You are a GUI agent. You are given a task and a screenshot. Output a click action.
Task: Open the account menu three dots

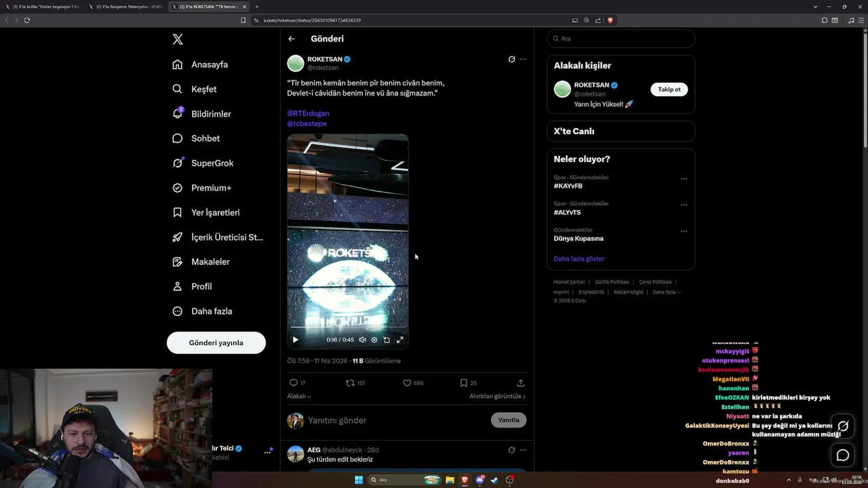pyautogui.click(x=267, y=452)
